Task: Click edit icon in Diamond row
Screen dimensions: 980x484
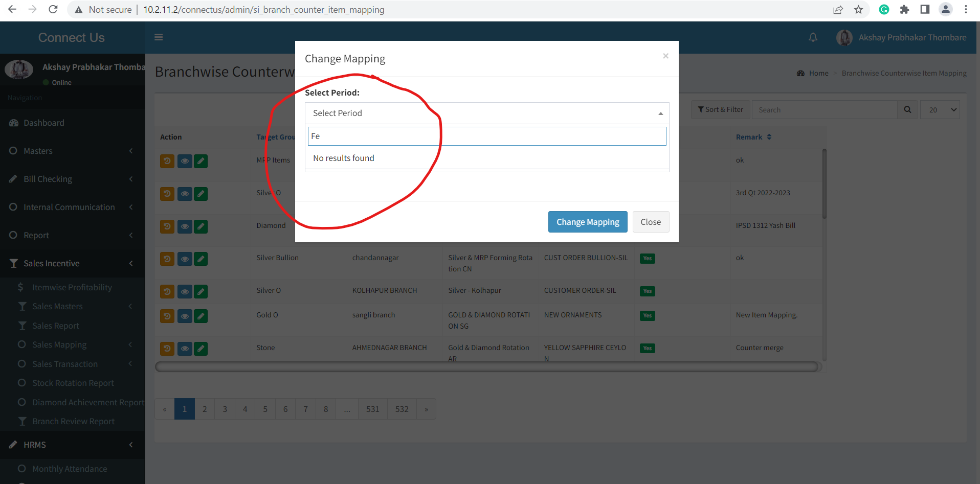Action: (x=201, y=226)
